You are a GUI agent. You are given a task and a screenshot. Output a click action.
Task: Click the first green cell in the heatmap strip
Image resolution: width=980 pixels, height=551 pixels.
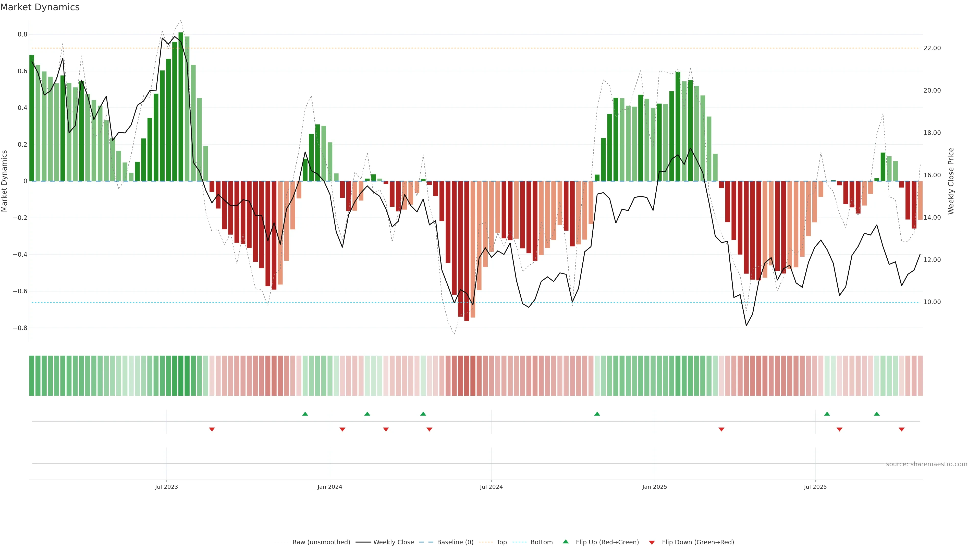(x=32, y=375)
